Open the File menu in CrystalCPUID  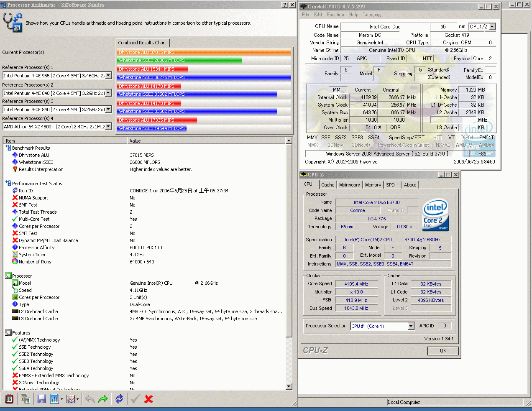click(305, 15)
